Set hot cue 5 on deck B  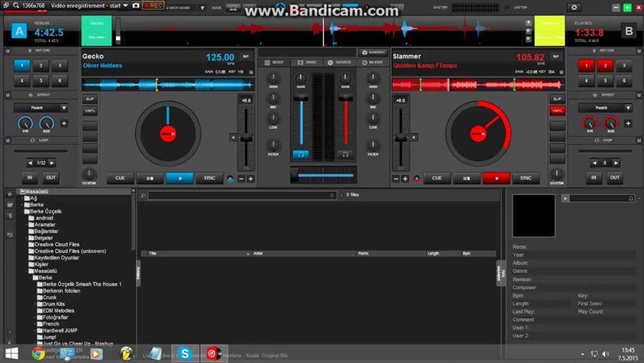(605, 80)
